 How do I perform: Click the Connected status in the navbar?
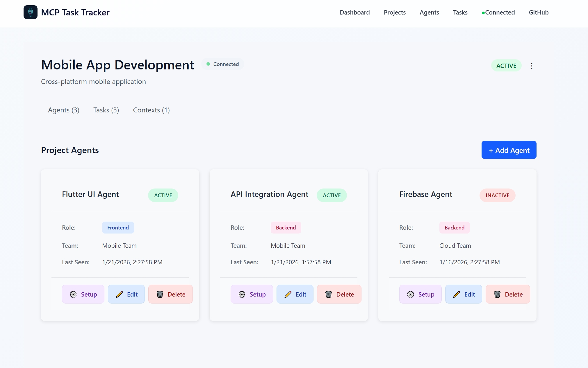point(498,12)
